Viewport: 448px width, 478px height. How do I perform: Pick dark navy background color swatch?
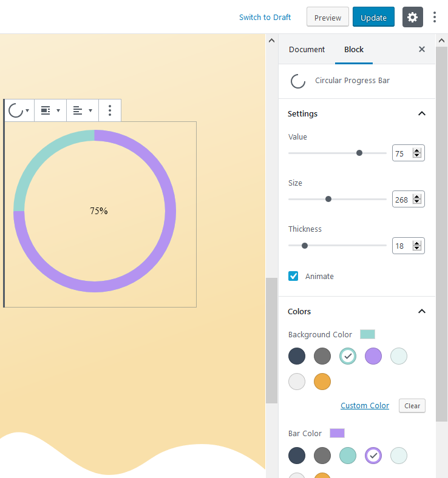(296, 355)
